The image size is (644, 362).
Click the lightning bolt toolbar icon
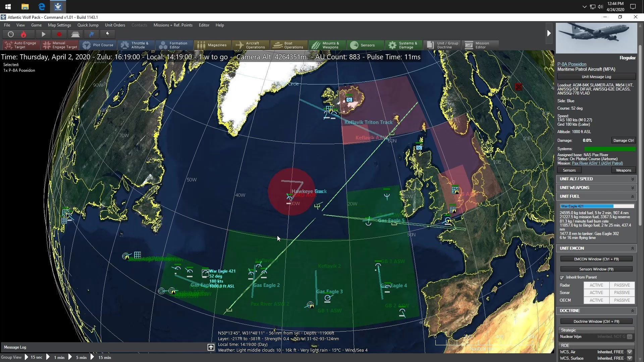(x=108, y=34)
